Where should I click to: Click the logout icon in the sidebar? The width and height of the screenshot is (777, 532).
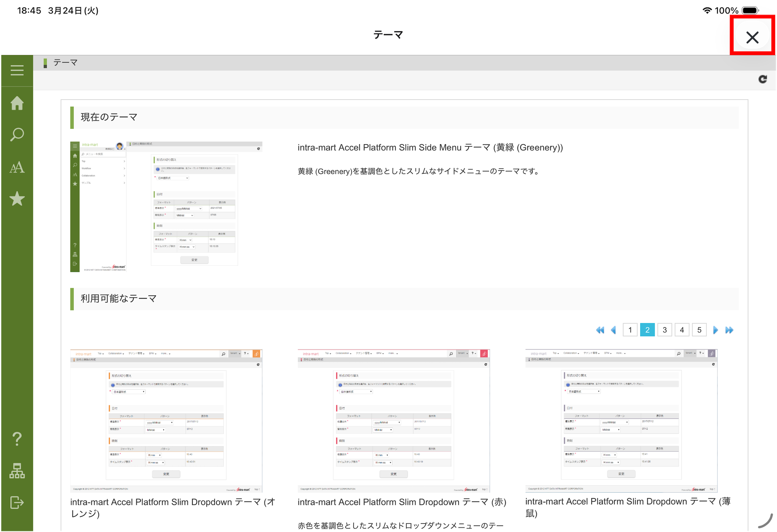[x=17, y=503]
